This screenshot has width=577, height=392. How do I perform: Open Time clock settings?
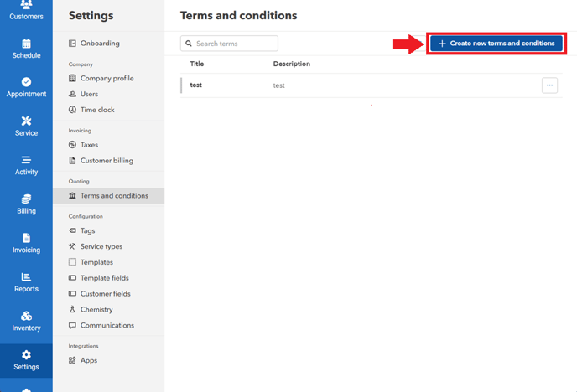click(x=97, y=110)
